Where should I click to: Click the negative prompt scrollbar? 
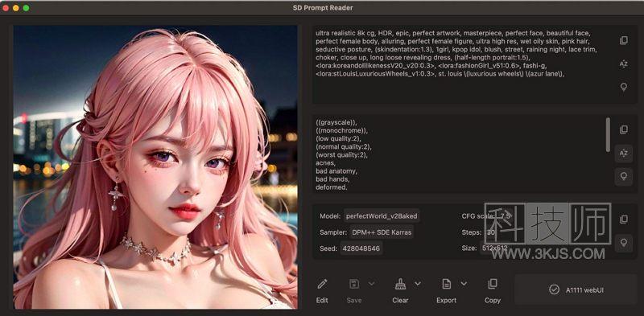click(x=608, y=134)
